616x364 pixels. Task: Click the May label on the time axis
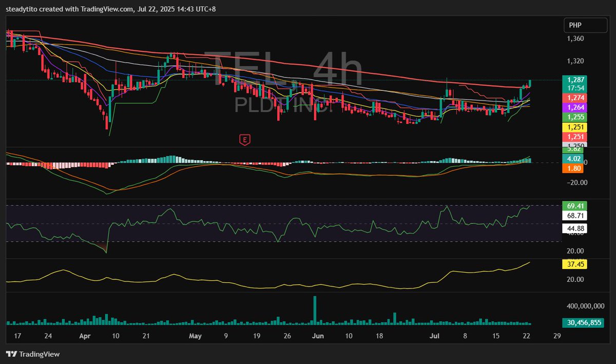pos(195,337)
